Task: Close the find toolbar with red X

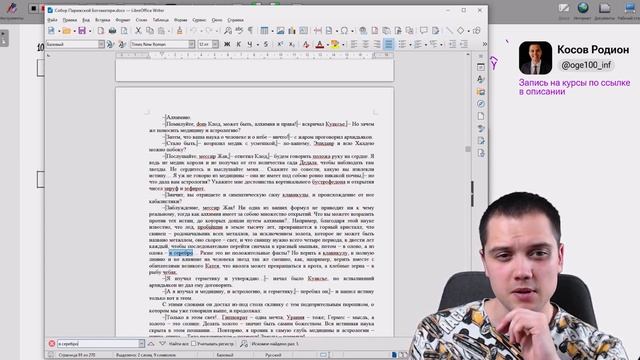Action: (x=52, y=344)
